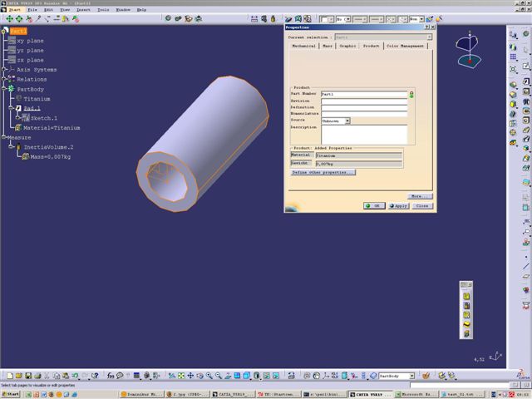Click the OK button in Properties
The height and width of the screenshot is (399, 532).
click(x=374, y=206)
